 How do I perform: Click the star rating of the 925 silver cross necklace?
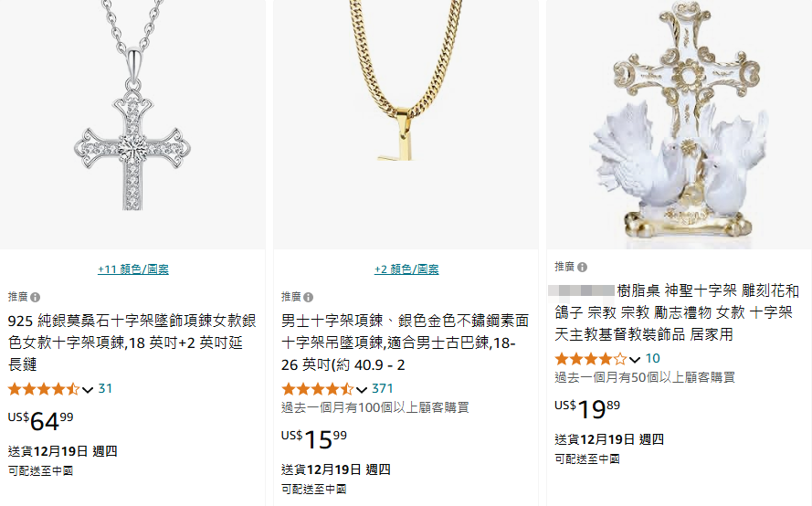point(44,389)
